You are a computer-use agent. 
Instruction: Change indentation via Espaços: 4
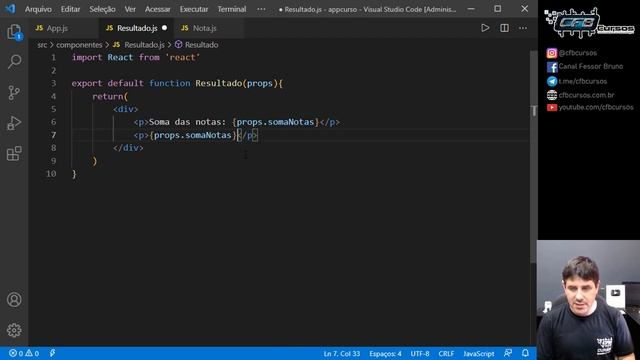[x=385, y=353]
